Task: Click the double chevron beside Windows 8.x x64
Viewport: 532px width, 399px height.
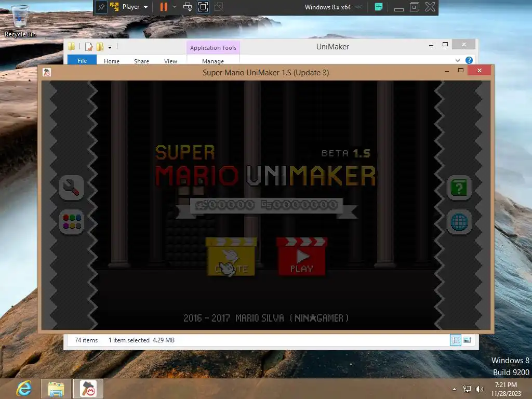Action: tap(358, 7)
